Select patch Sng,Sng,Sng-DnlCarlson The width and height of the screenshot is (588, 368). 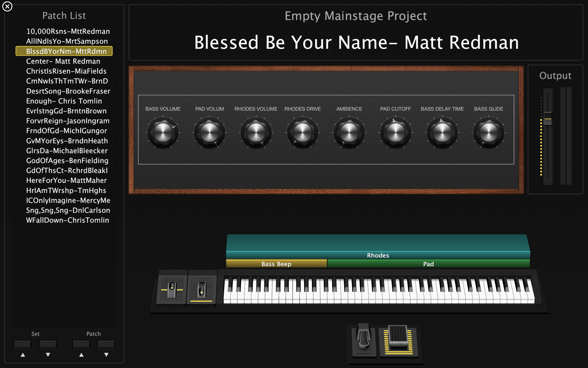[64, 210]
